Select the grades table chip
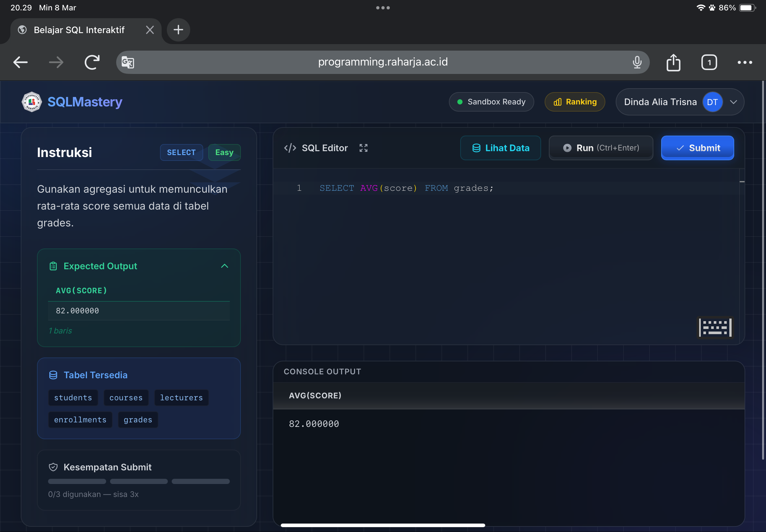Viewport: 766px width, 532px height. tap(138, 420)
